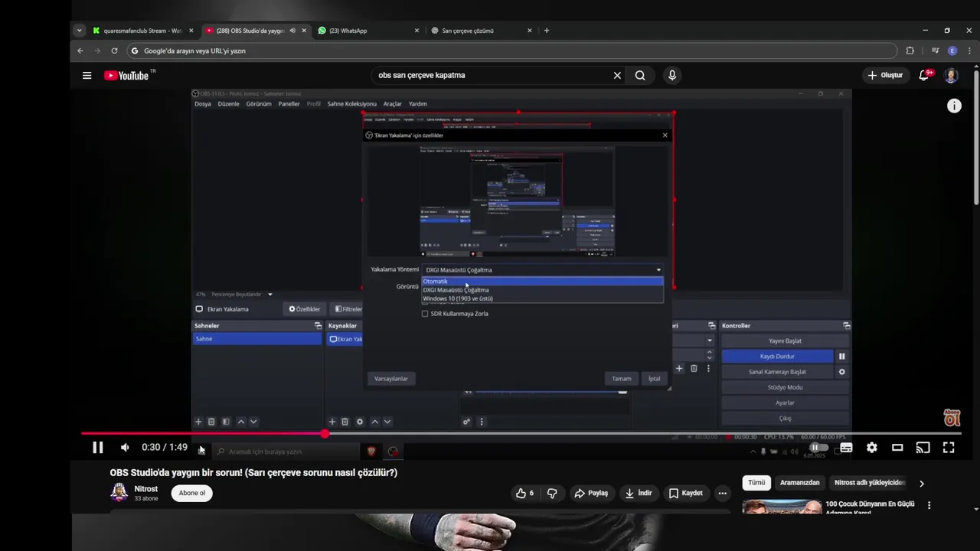The image size is (980, 551).
Task: Open 100 Çocuk suggested video thumbnail
Action: (782, 507)
